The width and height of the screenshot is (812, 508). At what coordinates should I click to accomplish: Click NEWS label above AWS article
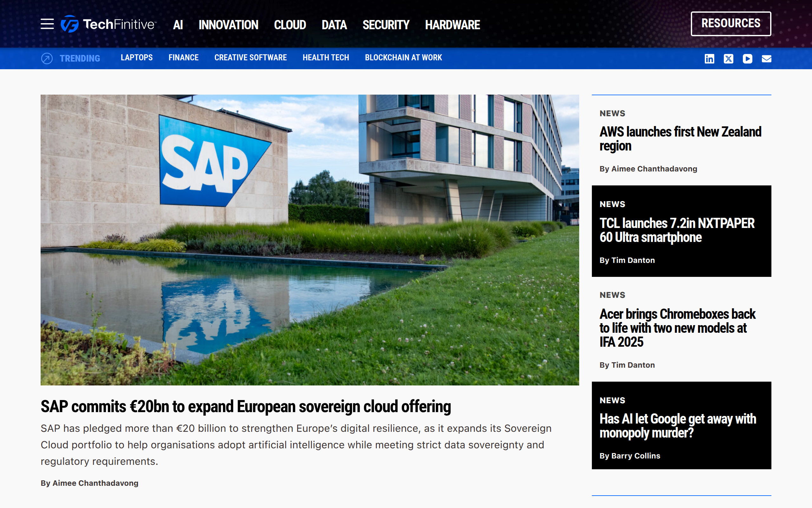[612, 114]
